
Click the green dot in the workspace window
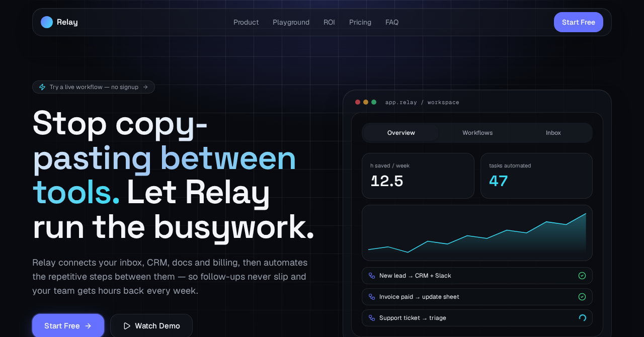(374, 102)
